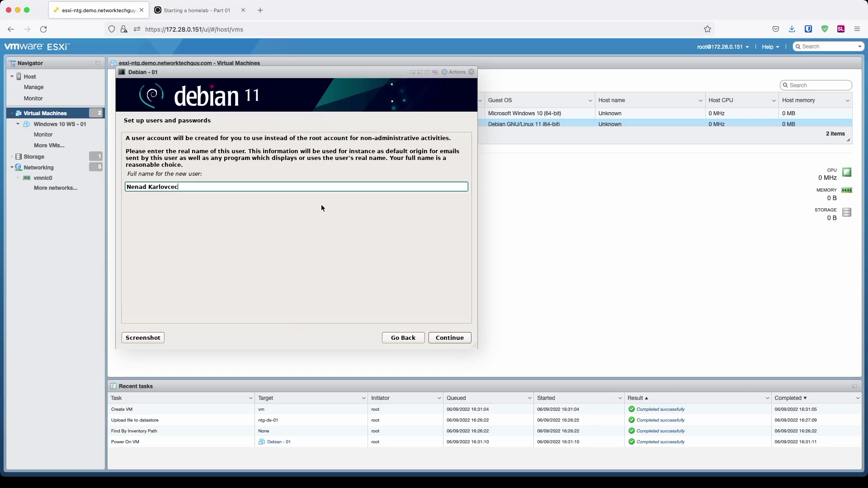
Task: Click the Storage datastore icon in the Navigator
Action: (19, 157)
